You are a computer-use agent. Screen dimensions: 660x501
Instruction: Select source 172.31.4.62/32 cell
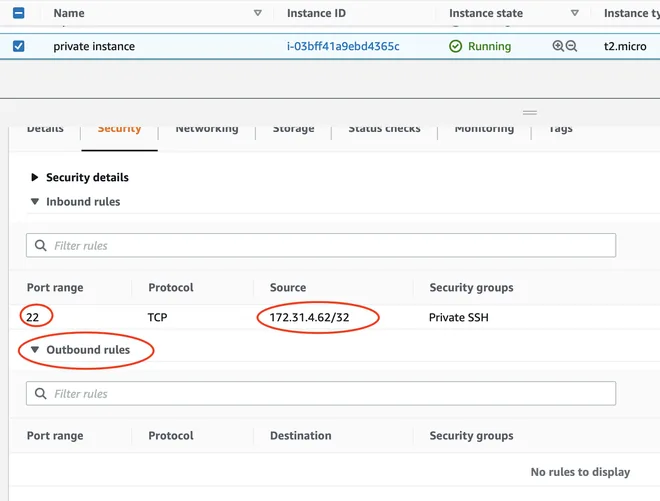309,317
